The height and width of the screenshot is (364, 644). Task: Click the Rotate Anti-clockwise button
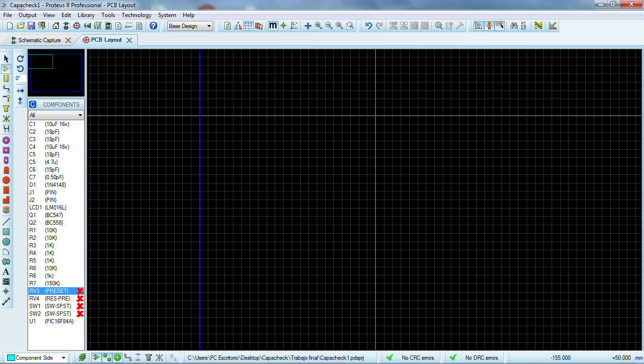click(20, 69)
